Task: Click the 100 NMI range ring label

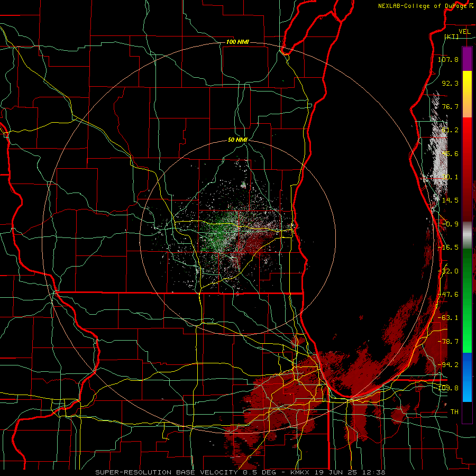Action: tap(237, 42)
